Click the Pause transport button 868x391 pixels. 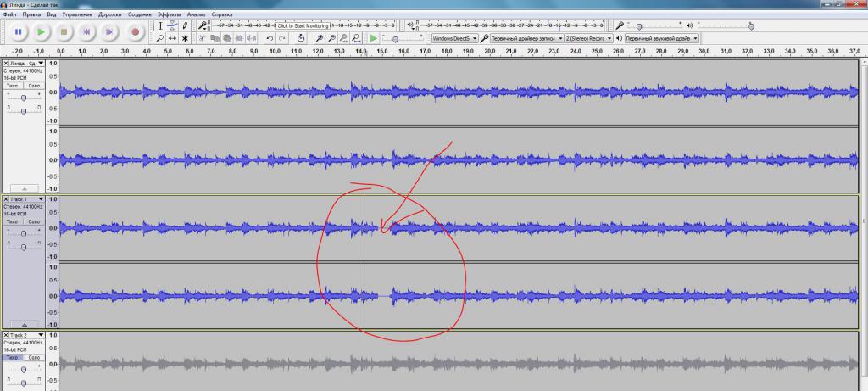(x=18, y=32)
